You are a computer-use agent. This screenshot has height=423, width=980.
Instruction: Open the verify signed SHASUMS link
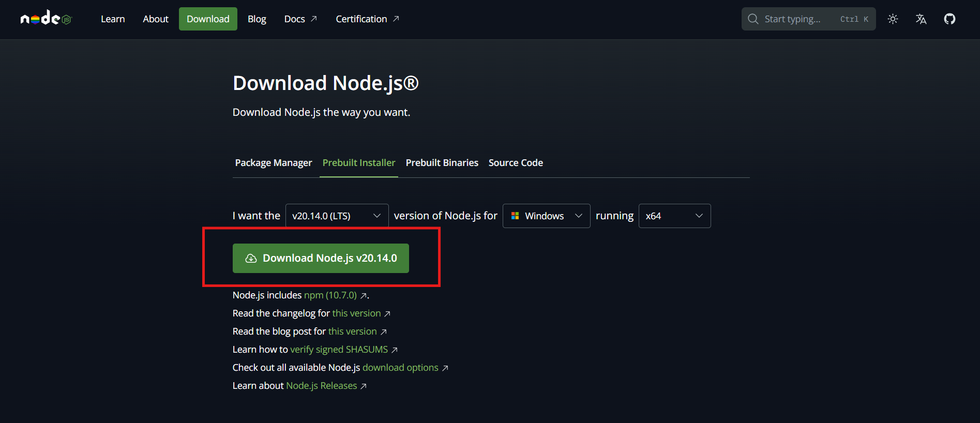pos(344,350)
